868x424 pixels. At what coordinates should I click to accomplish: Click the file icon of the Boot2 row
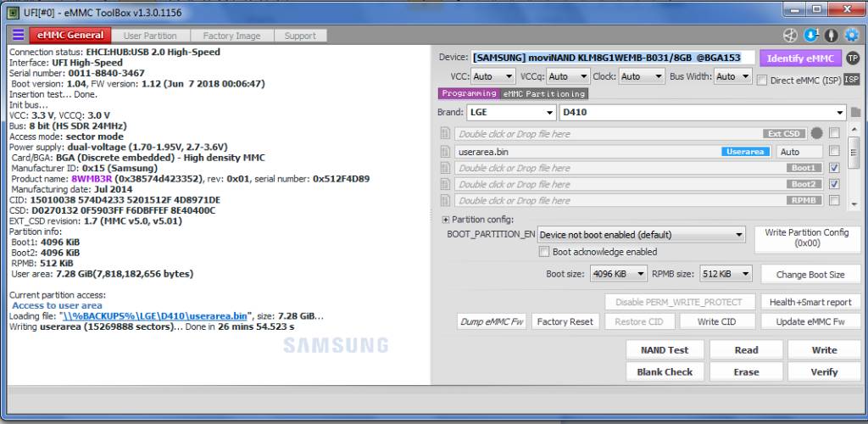pos(444,184)
